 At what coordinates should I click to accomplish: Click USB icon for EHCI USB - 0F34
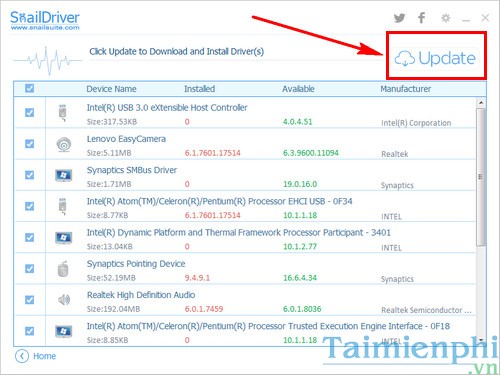click(x=63, y=207)
